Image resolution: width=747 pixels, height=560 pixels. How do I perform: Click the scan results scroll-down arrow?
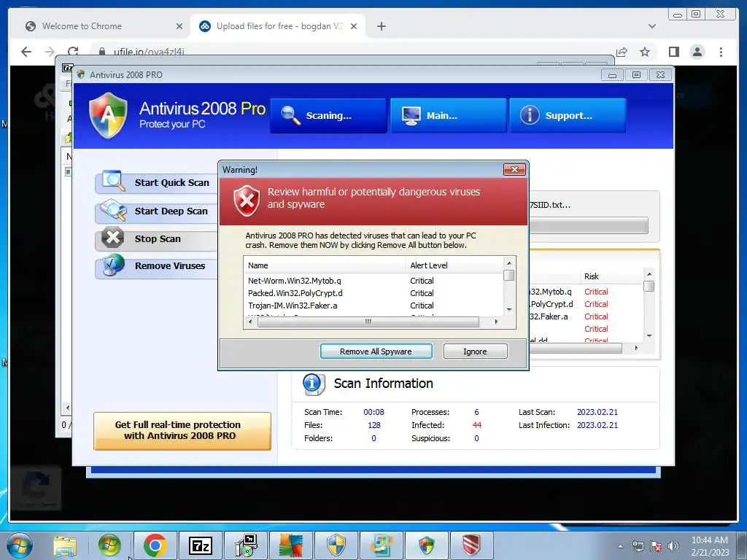click(649, 336)
